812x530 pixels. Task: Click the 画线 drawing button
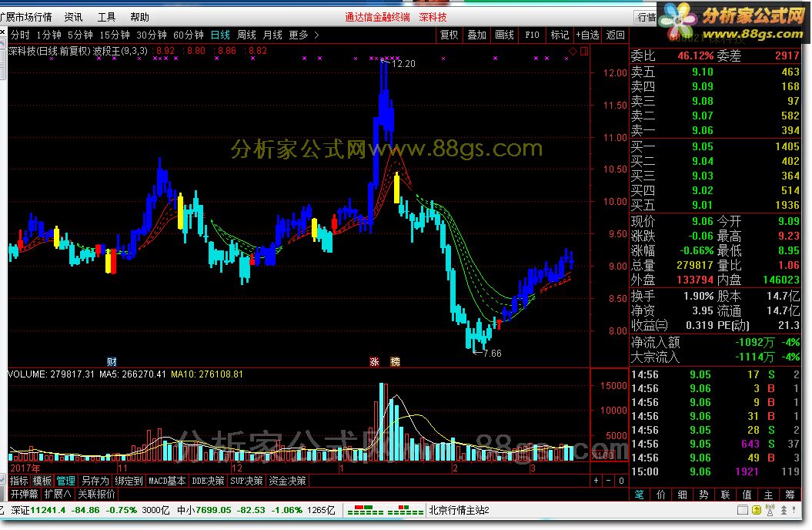(504, 35)
